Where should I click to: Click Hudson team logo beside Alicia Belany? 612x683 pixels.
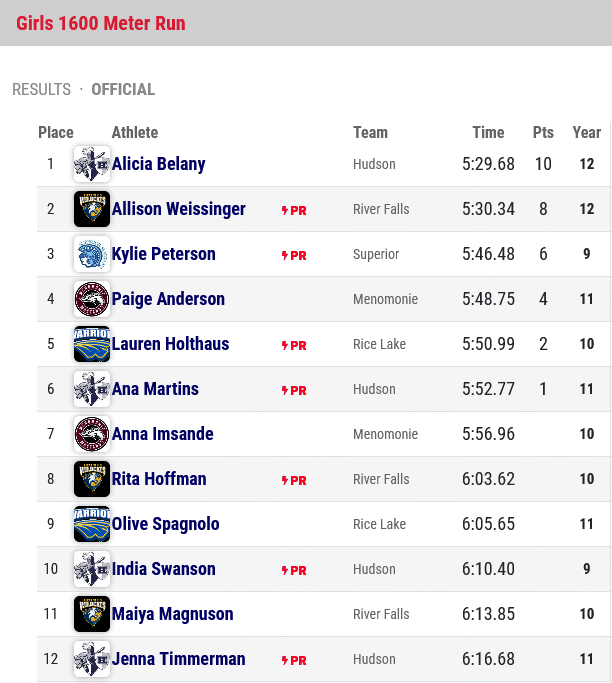pos(91,164)
